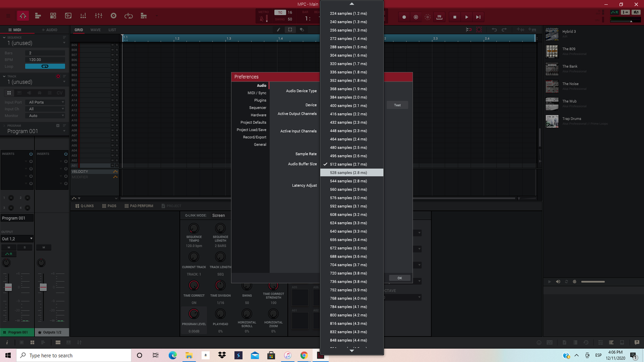Open the pad grid mode icon
This screenshot has width=644, height=362.
(53, 17)
